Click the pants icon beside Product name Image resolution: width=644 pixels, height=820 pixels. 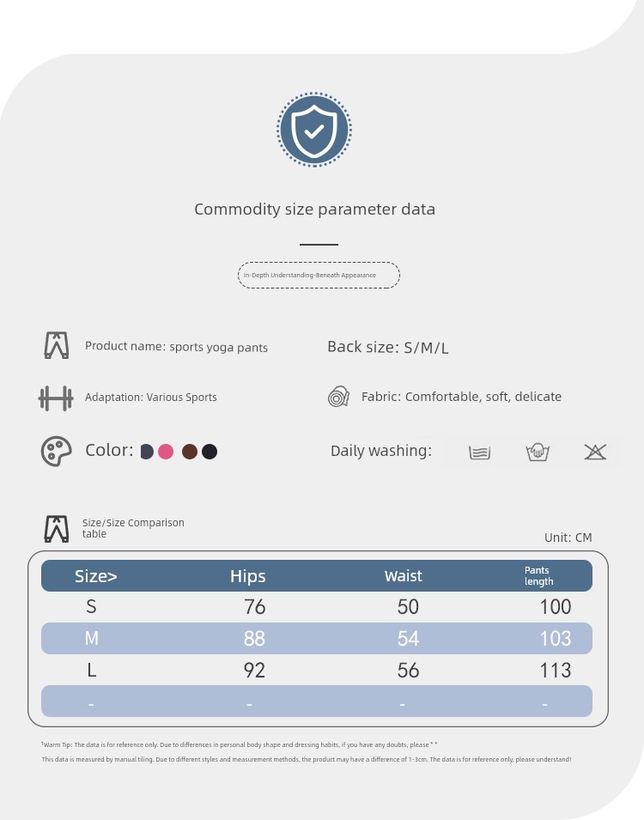tap(57, 345)
